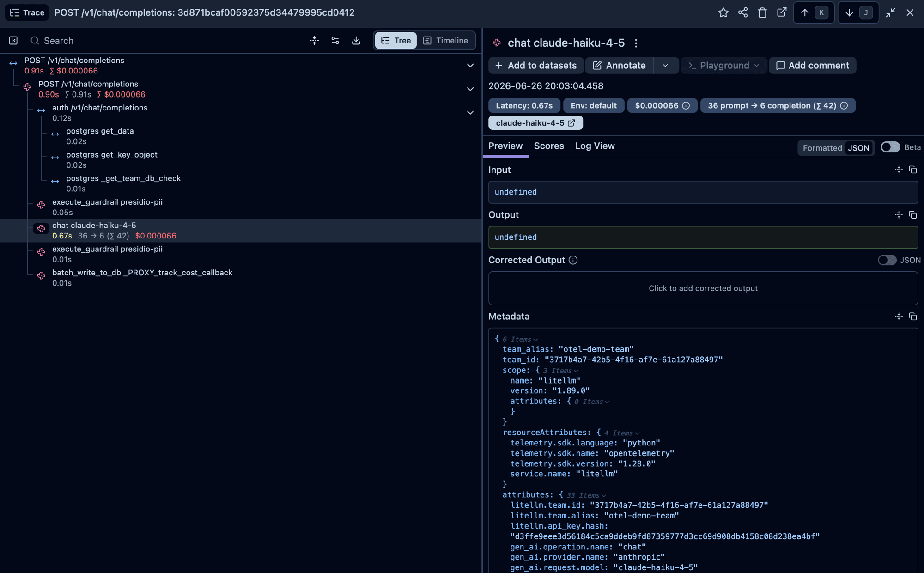The height and width of the screenshot is (573, 924).
Task: Switch to Formatted view
Action: (822, 148)
